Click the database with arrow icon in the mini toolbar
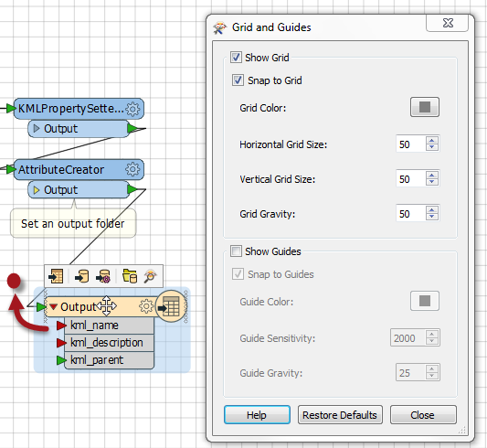487x448 pixels. [x=82, y=276]
